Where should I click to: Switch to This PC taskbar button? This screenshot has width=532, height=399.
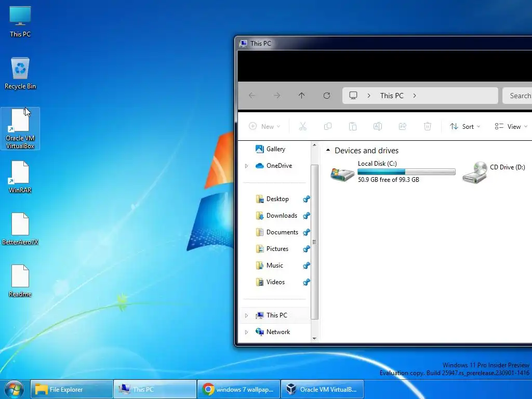click(155, 390)
